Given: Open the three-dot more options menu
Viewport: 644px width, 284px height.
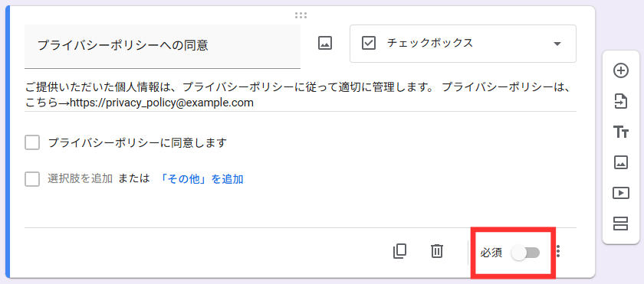Looking at the screenshot, I should pyautogui.click(x=558, y=251).
